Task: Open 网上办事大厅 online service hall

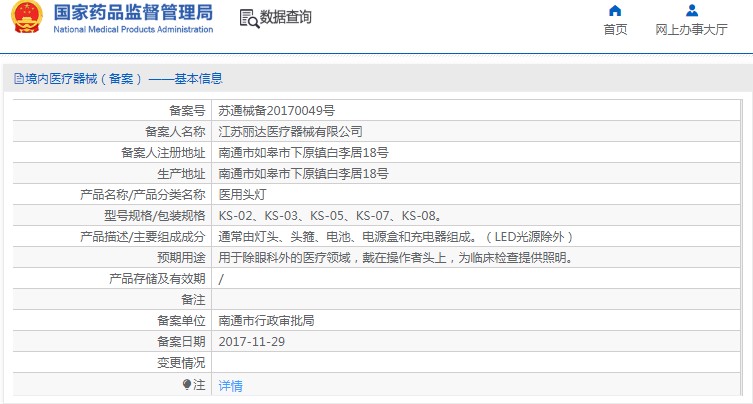Action: pyautogui.click(x=691, y=30)
